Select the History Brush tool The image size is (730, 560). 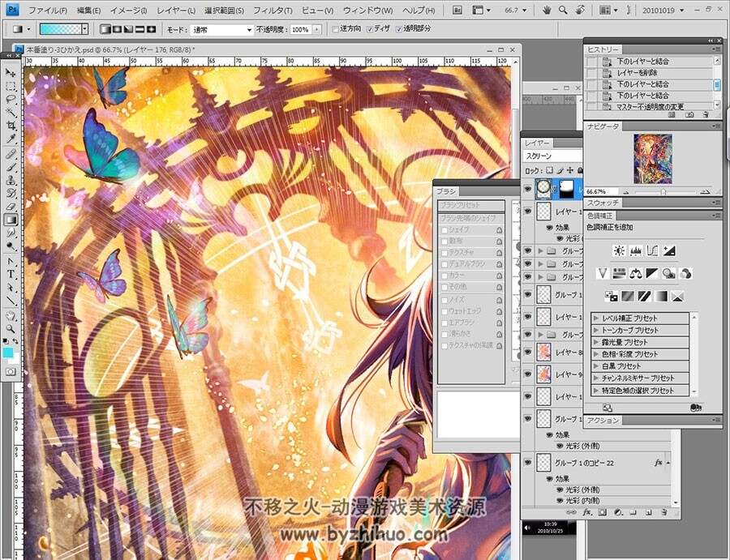click(11, 193)
